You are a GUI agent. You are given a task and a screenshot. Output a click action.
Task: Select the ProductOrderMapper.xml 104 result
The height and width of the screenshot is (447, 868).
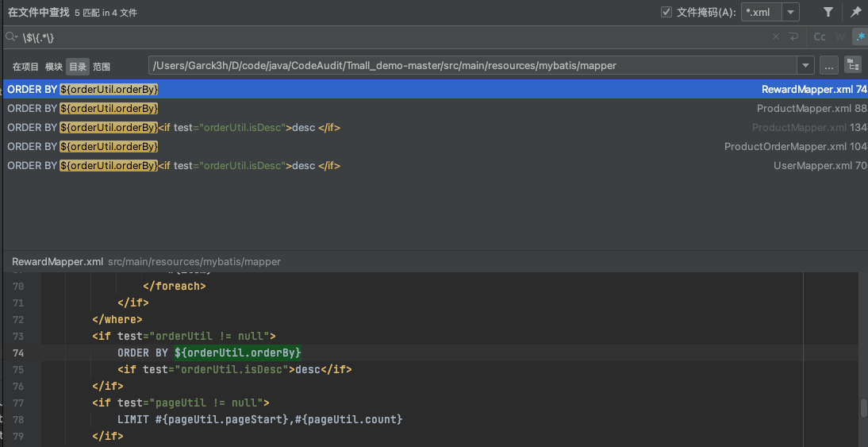[x=435, y=146]
